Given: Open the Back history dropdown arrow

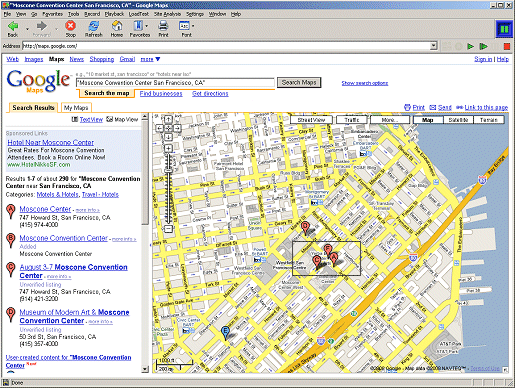Looking at the screenshot, I should click(27, 29).
